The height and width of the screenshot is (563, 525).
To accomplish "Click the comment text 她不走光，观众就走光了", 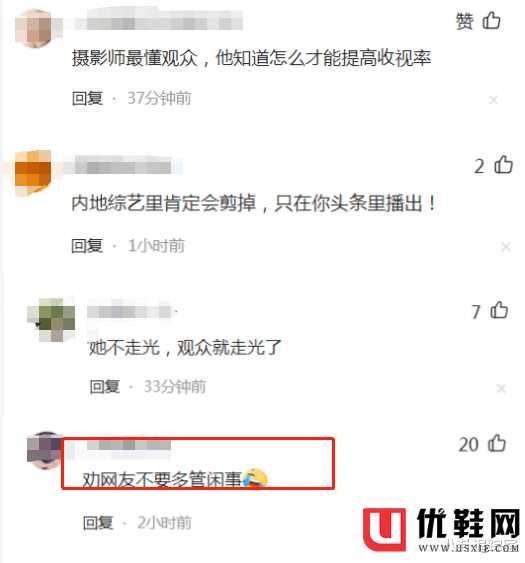I will [185, 347].
